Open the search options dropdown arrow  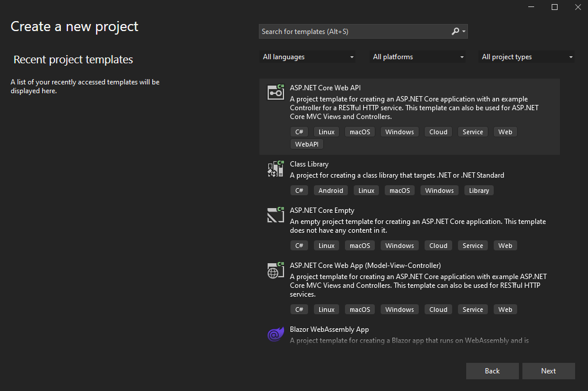pyautogui.click(x=464, y=32)
